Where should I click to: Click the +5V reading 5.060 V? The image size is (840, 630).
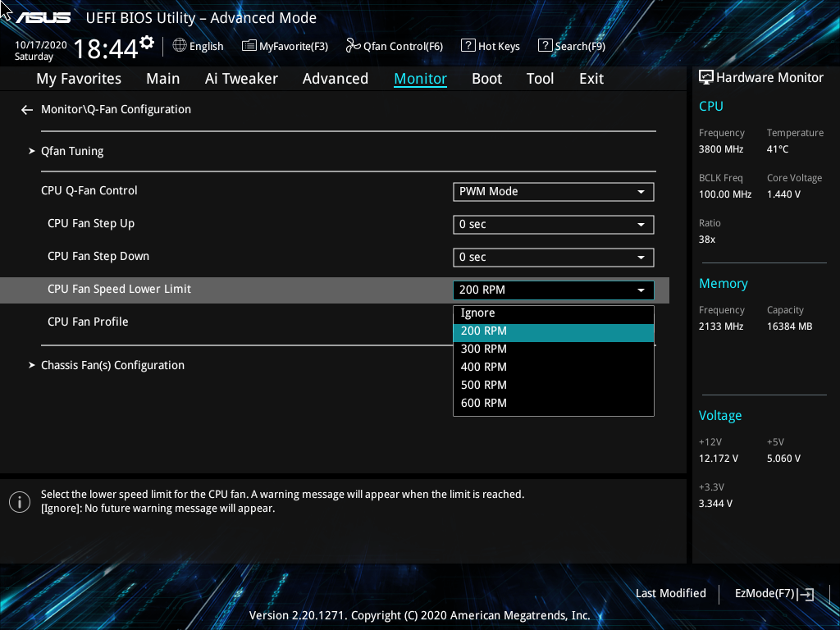(x=783, y=459)
